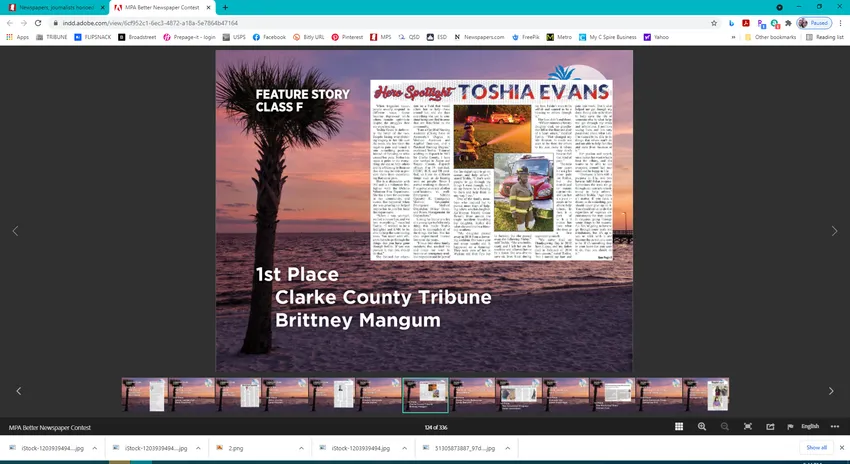Switch to the Newspapers, journalists honored tab
The image size is (850, 464).
coord(54,7)
